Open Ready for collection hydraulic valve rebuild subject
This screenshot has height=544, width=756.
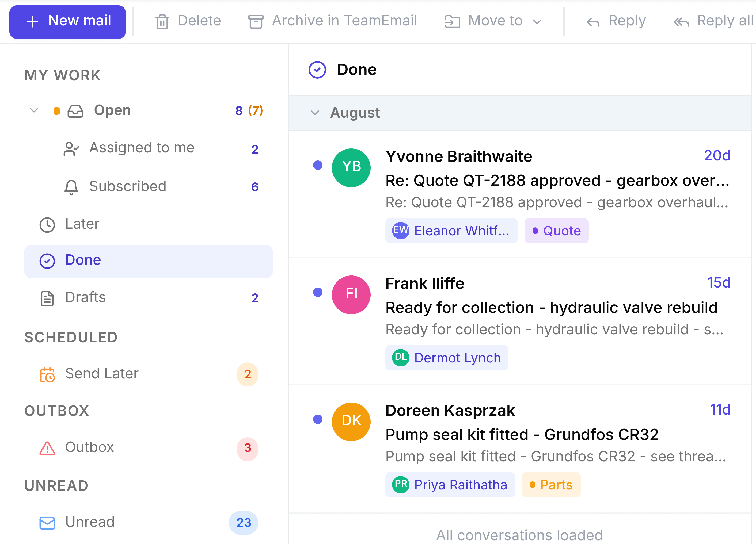[551, 308]
